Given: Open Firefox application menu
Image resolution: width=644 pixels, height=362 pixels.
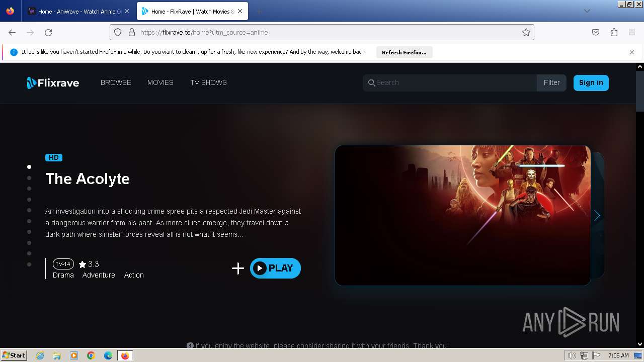Looking at the screenshot, I should coord(632,32).
